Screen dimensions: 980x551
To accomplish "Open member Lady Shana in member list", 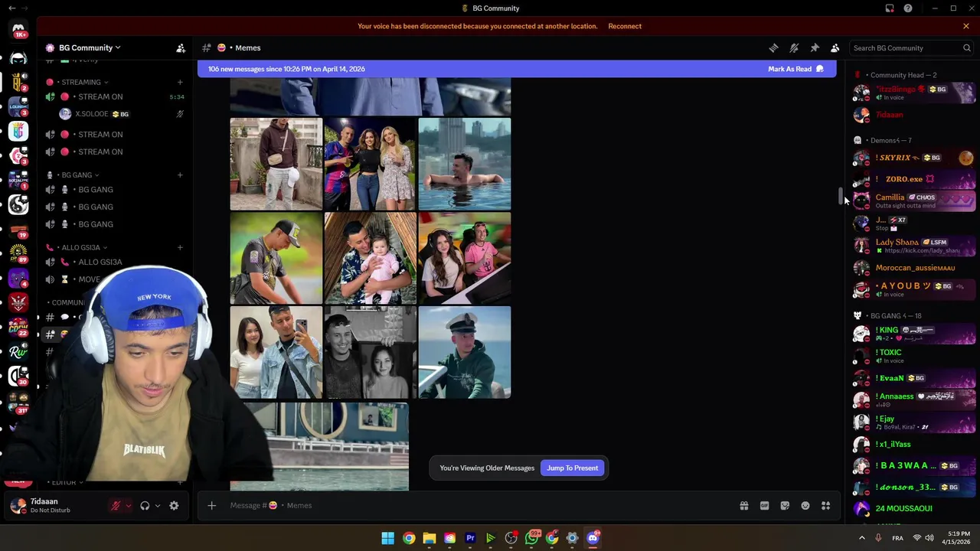I will click(x=914, y=246).
